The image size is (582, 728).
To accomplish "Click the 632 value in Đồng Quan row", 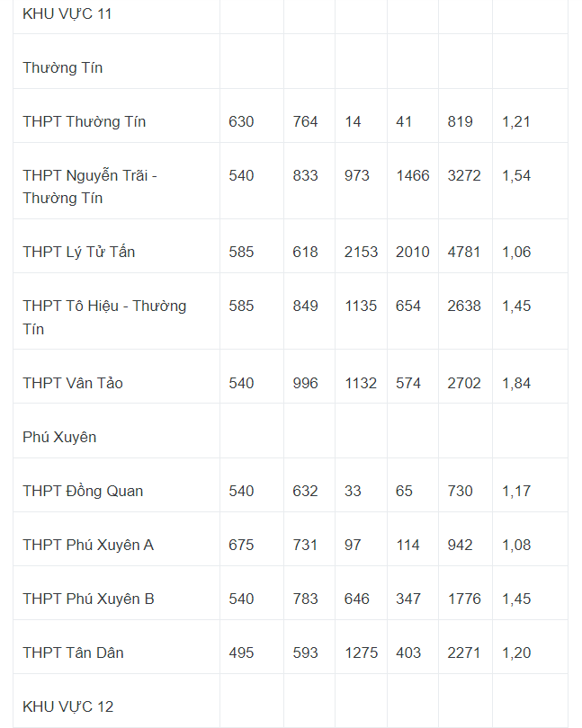I will coord(305,491).
